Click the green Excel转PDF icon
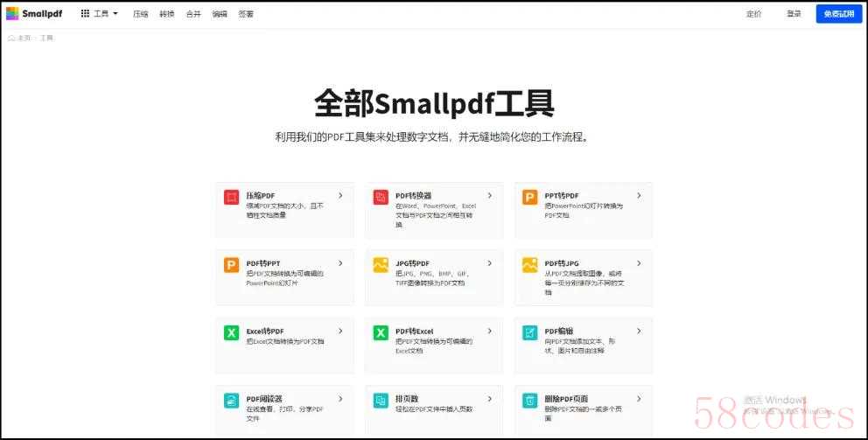 pyautogui.click(x=231, y=332)
